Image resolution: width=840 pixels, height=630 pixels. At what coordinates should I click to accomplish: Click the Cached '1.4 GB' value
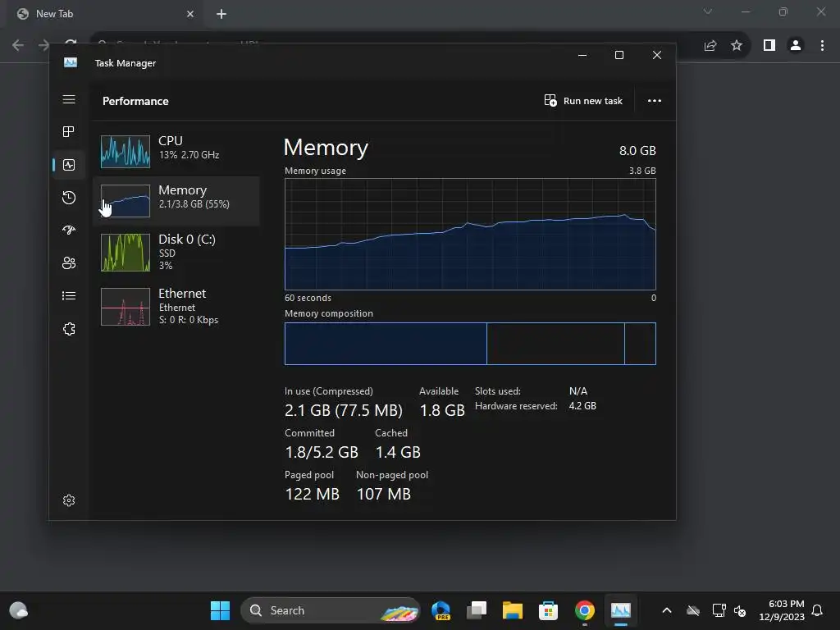398,452
